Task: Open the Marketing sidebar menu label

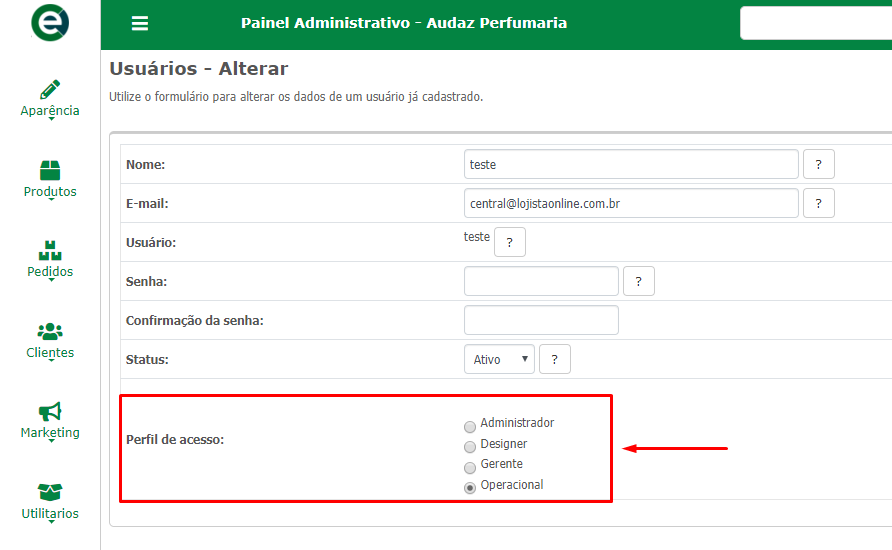Action: 50,433
